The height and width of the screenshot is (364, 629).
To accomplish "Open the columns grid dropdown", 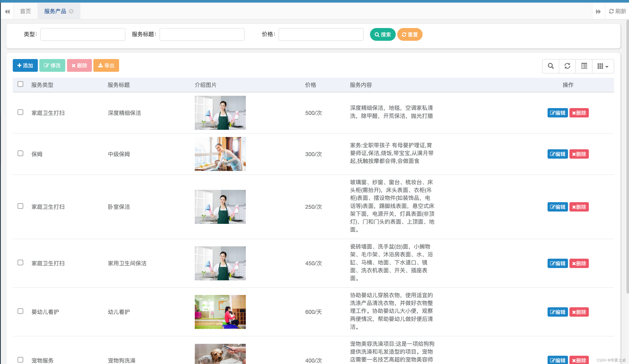I will [603, 66].
